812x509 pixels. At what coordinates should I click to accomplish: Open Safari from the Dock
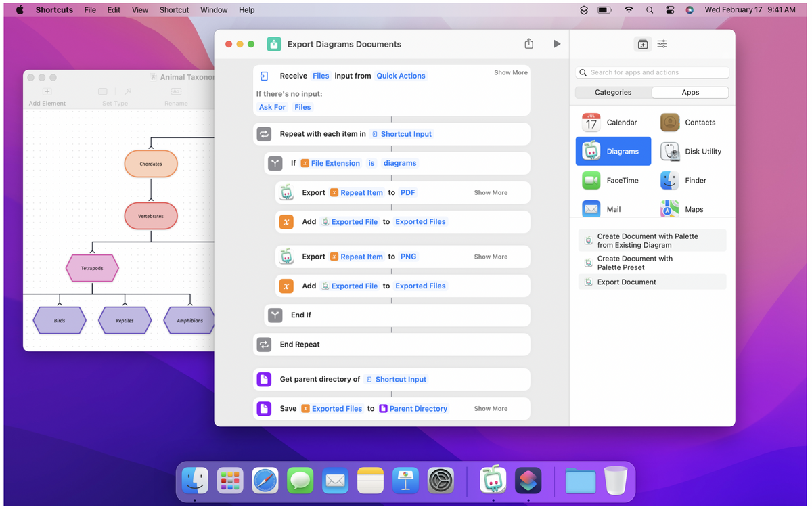(x=265, y=481)
